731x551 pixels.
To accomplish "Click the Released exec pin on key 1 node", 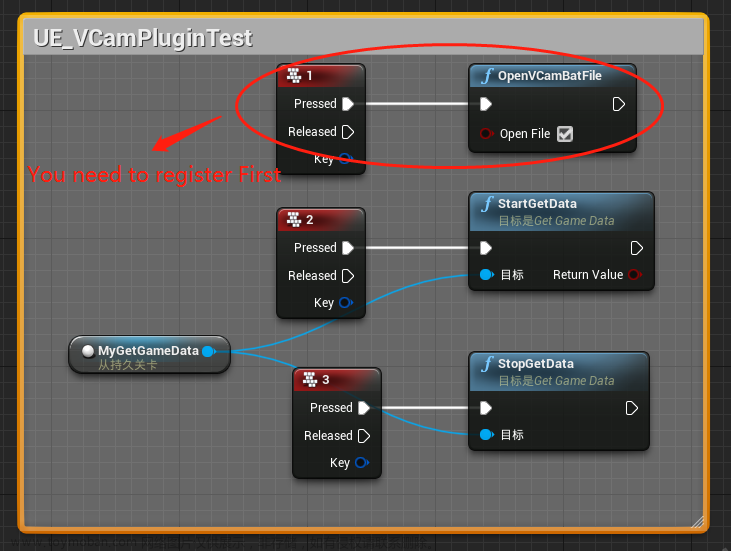I will pos(348,132).
